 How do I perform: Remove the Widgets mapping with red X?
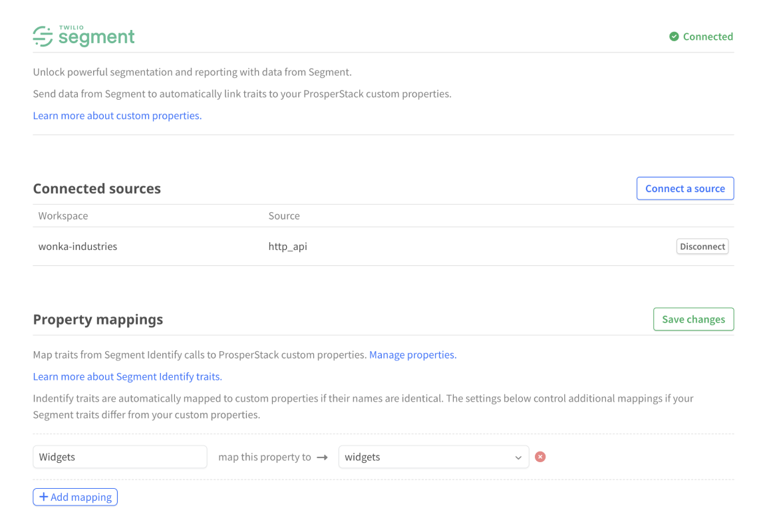point(540,457)
